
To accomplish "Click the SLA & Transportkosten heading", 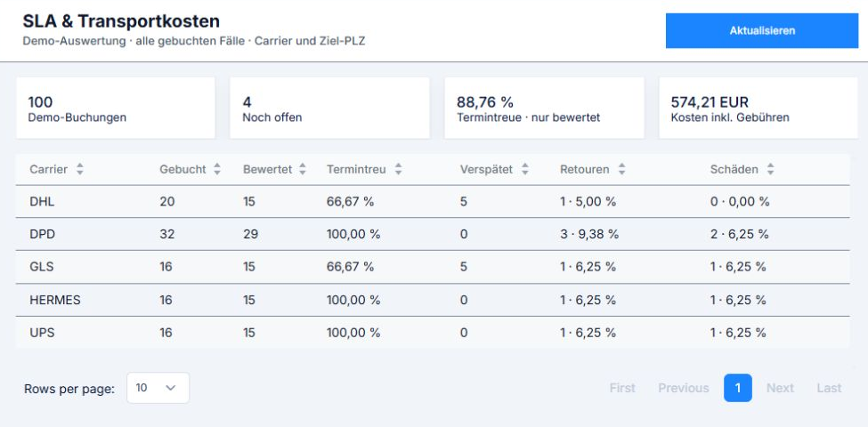I will 121,21.
